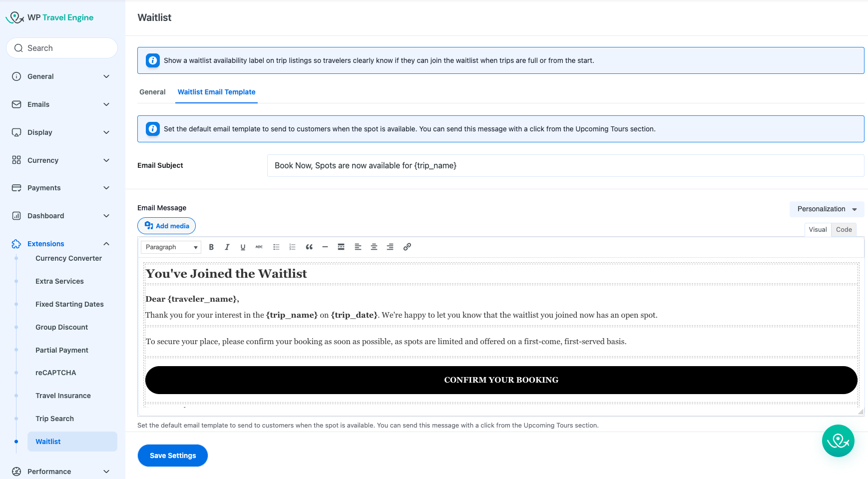Insert horizontal line in message
The image size is (868, 479).
point(325,247)
